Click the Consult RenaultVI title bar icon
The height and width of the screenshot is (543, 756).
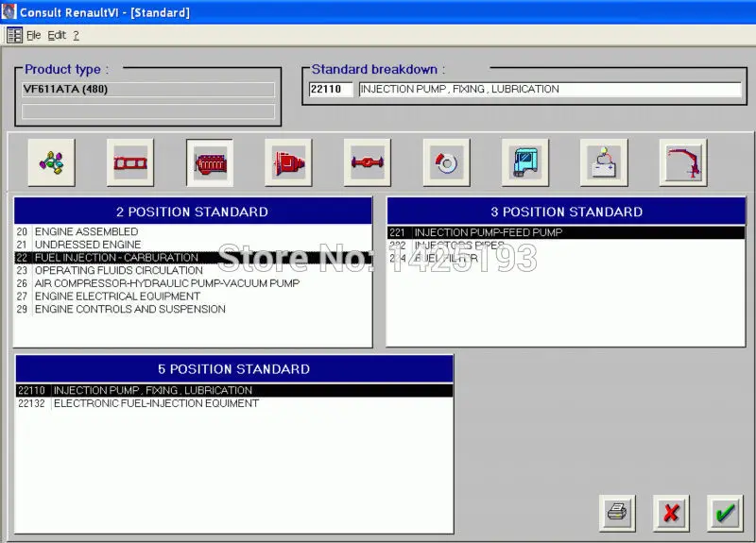(x=9, y=11)
